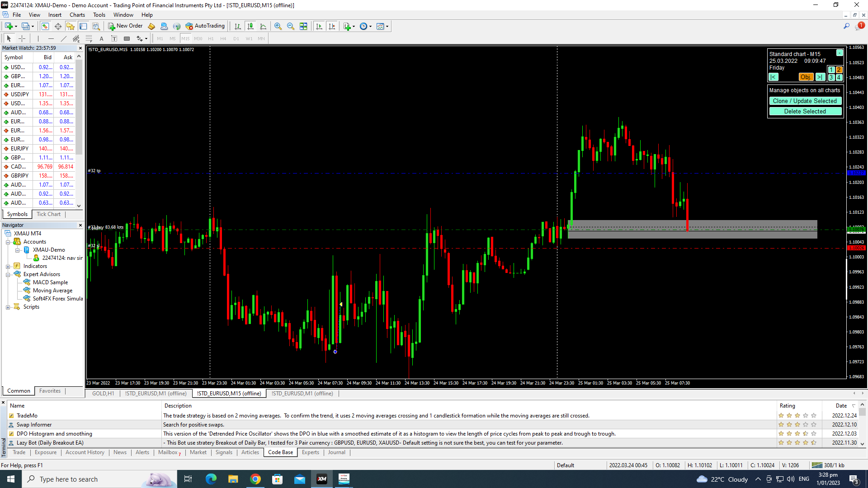Viewport: 868px width, 488px height.
Task: Click the Zoom In magnifier icon
Action: pyautogui.click(x=278, y=26)
